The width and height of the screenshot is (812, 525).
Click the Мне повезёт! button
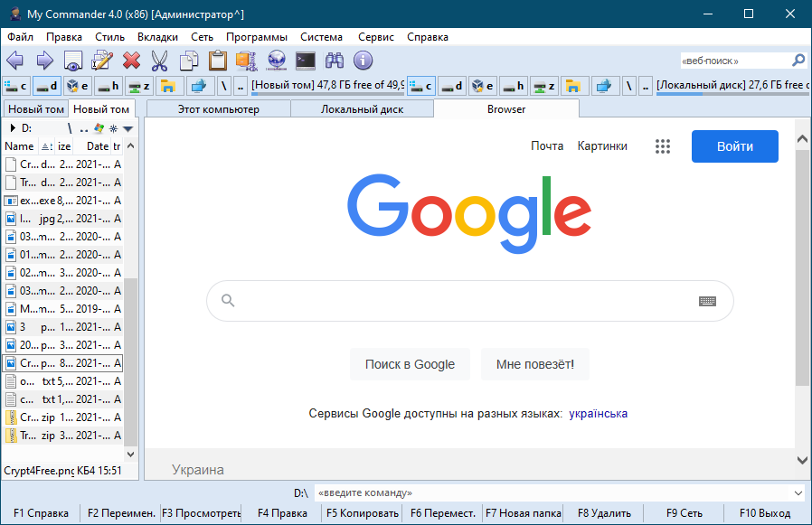(535, 364)
